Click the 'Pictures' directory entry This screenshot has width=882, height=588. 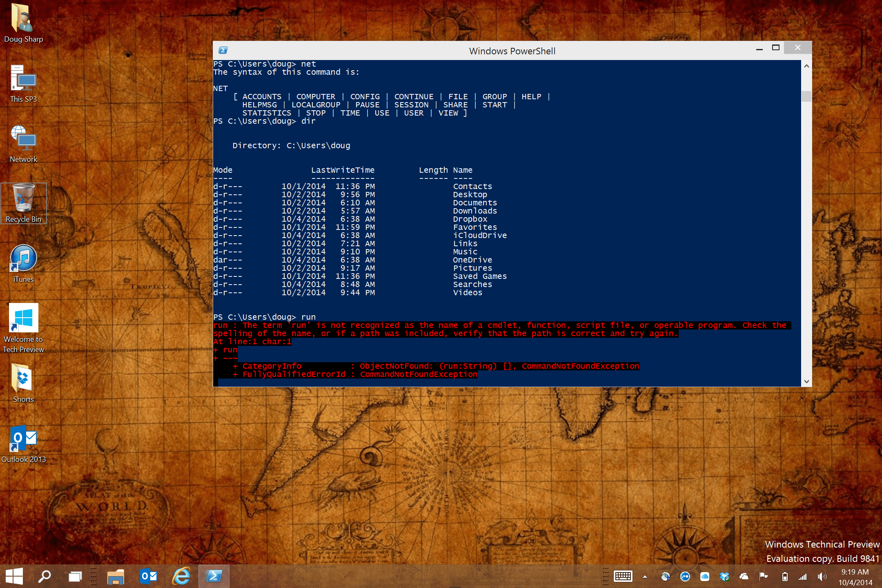[472, 268]
